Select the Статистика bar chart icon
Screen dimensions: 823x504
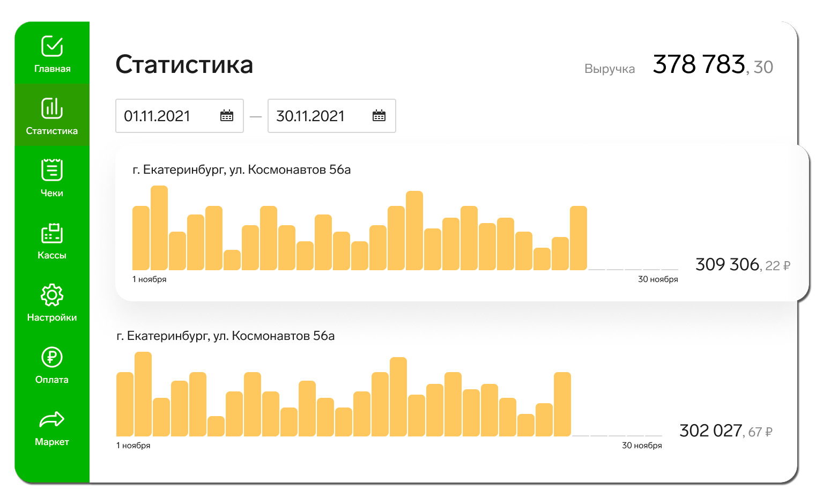pyautogui.click(x=52, y=108)
